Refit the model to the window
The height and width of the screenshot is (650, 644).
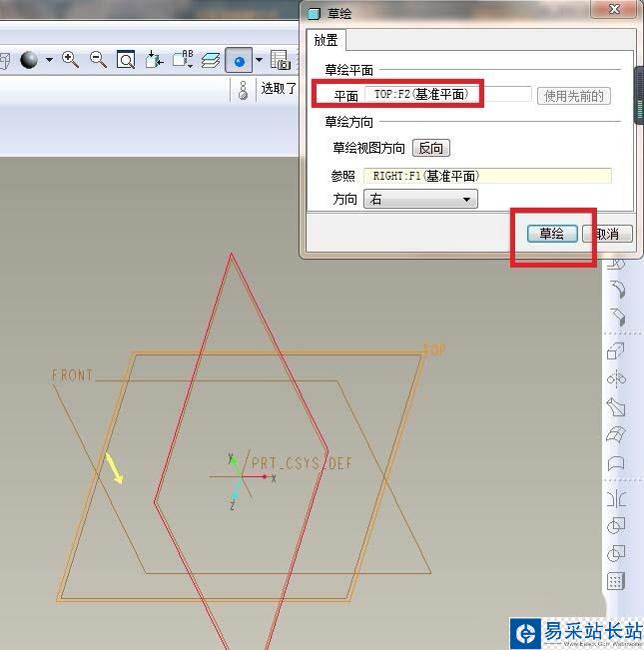coord(126,60)
